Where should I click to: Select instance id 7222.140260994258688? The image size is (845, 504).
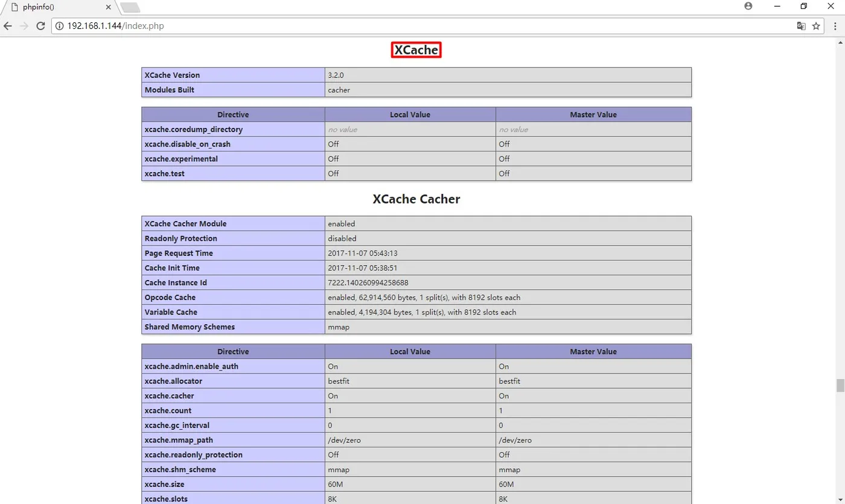(x=368, y=282)
